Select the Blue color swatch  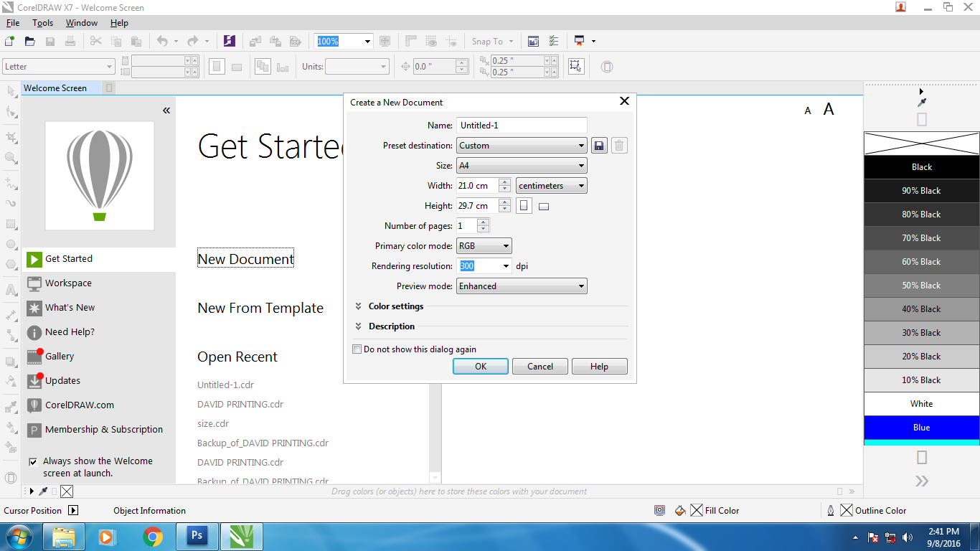coord(922,428)
